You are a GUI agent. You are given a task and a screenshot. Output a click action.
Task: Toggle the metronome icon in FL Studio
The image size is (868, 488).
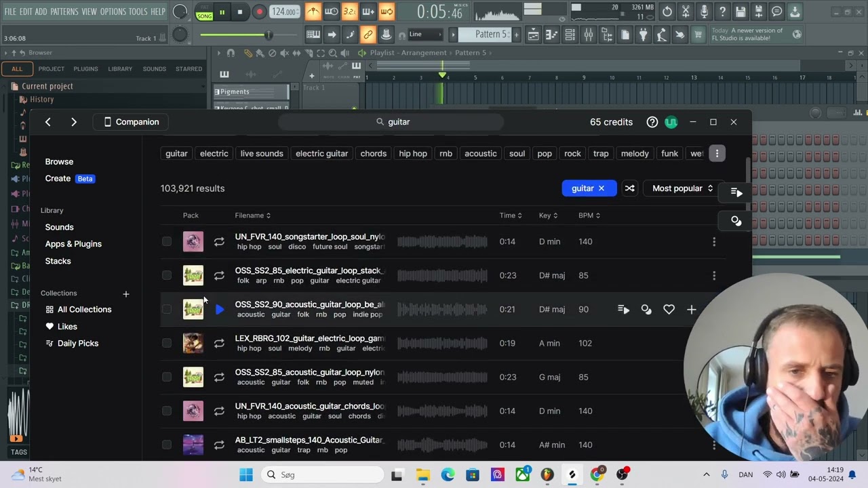[313, 12]
